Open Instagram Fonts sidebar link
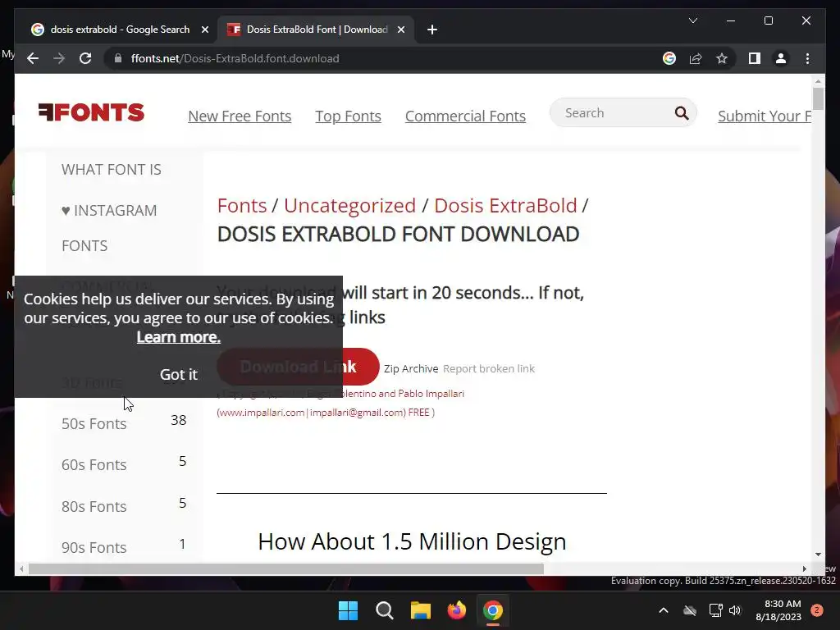The height and width of the screenshot is (630, 840). point(109,228)
